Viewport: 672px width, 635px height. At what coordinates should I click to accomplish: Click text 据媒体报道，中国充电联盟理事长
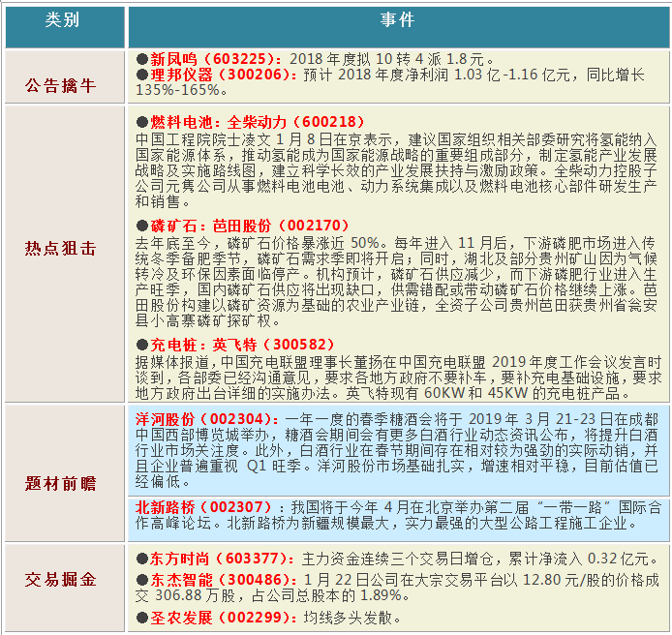[244, 362]
